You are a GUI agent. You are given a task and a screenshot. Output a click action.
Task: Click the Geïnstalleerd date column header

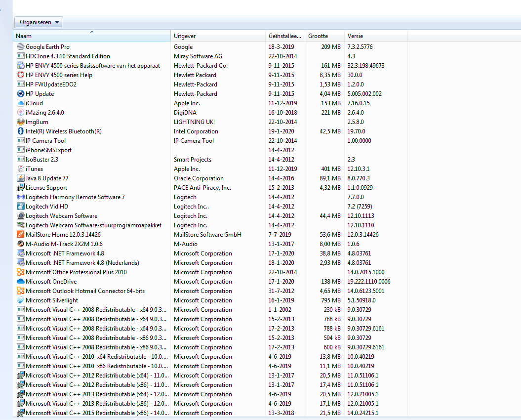click(x=284, y=36)
